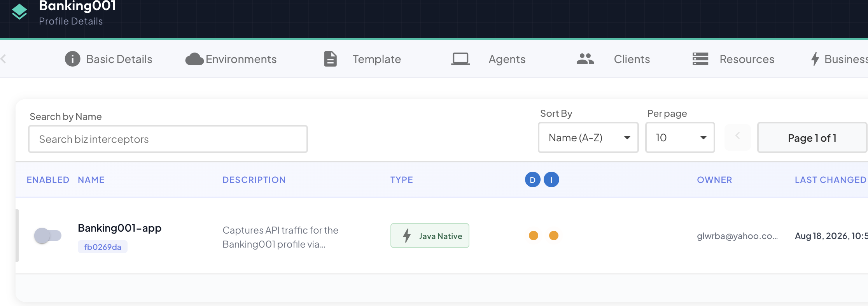Screen dimensions: 868x306
Task: Select the Agents tab
Action: click(488, 59)
